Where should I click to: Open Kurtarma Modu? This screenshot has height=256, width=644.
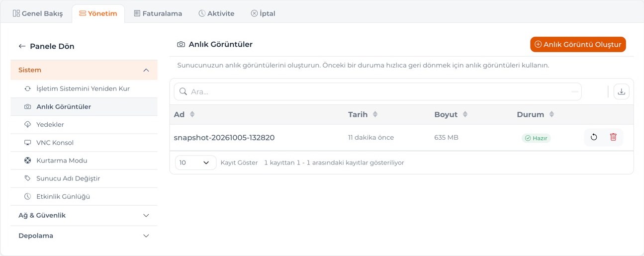tap(84, 161)
